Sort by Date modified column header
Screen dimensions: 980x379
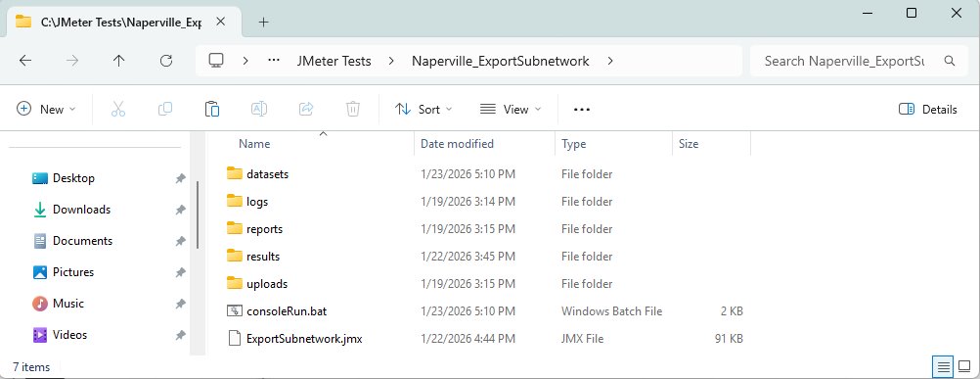(457, 144)
